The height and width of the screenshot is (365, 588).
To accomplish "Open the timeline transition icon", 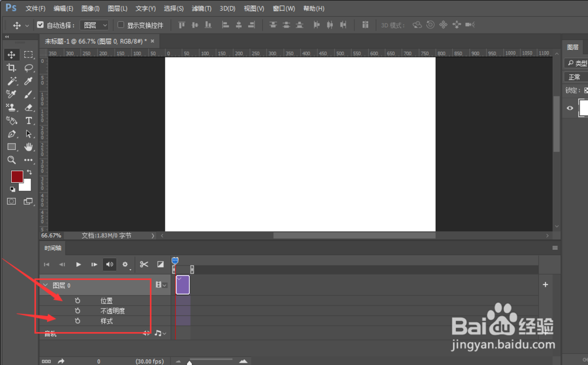I will [x=160, y=264].
